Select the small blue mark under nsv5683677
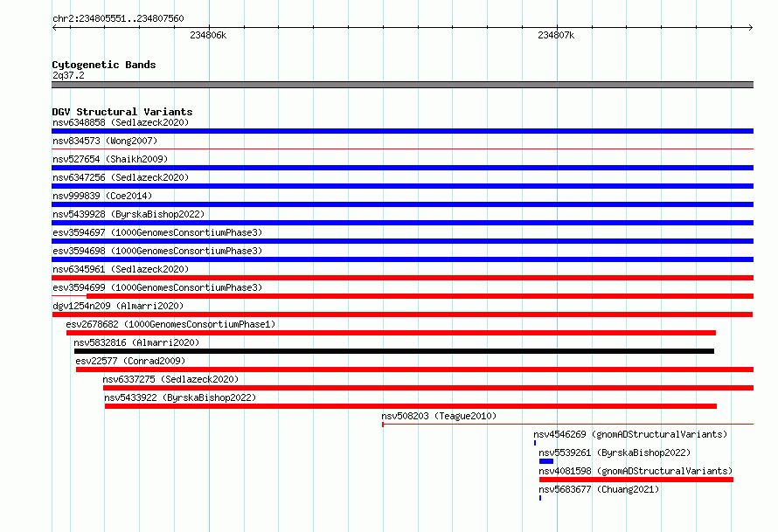The image size is (778, 532). click(540, 498)
